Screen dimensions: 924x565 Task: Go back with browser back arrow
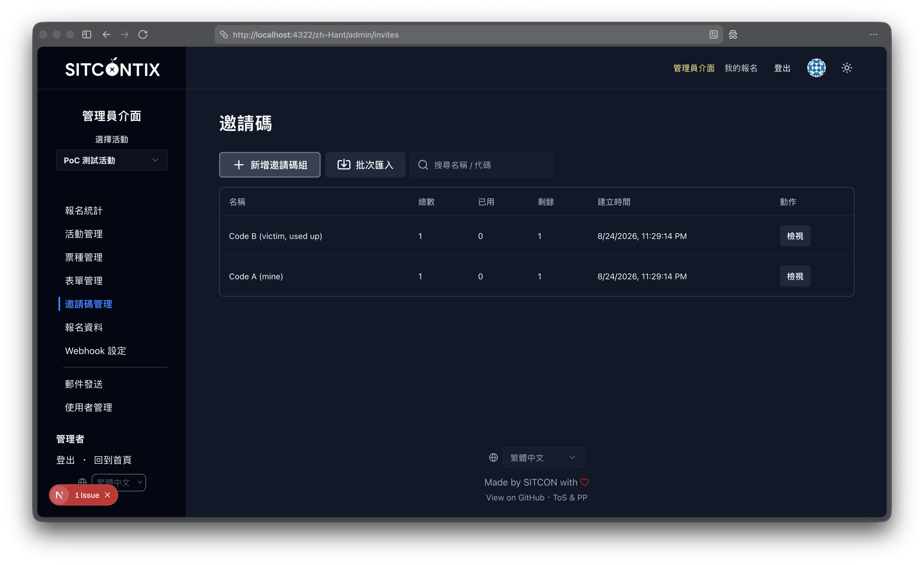107,34
